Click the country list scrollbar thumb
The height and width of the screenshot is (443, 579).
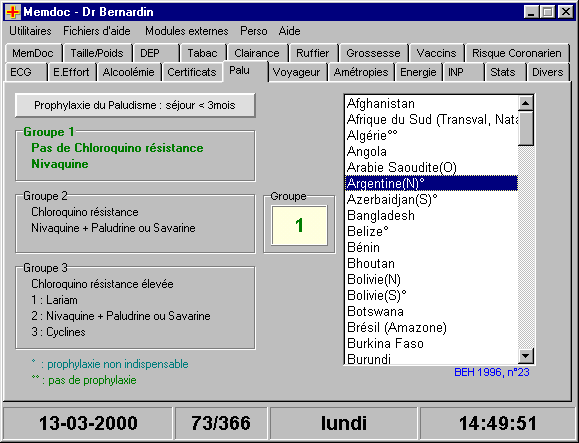pyautogui.click(x=525, y=128)
